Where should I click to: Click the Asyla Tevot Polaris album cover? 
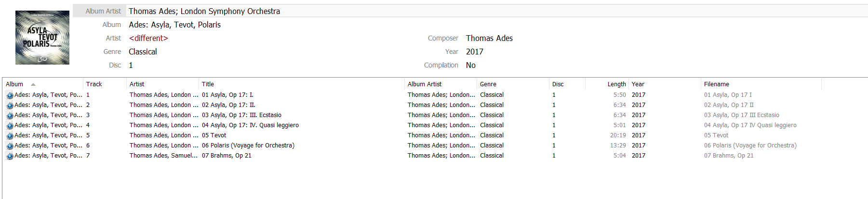(x=42, y=38)
